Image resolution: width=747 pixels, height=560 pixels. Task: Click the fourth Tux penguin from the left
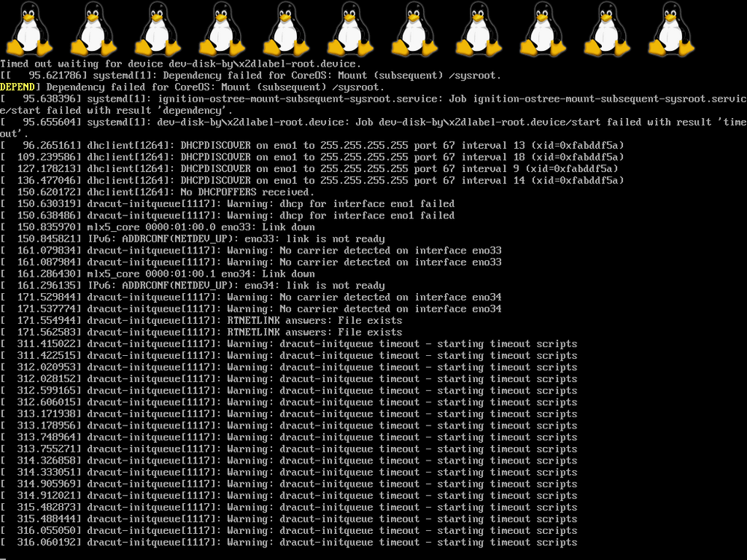click(x=221, y=29)
